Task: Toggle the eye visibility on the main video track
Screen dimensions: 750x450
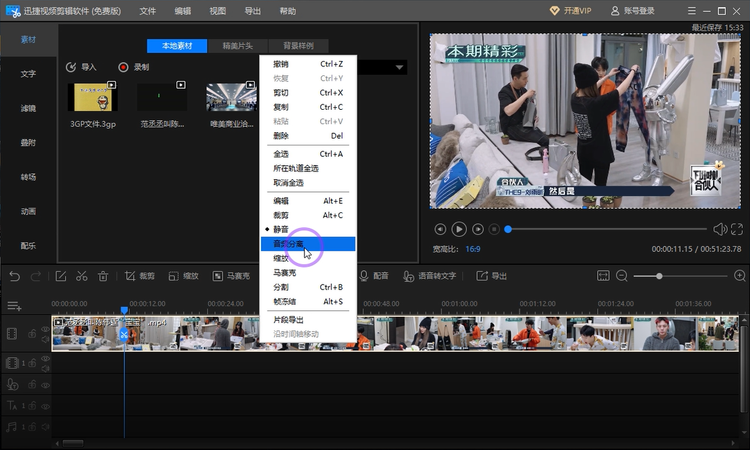Action: (45, 329)
